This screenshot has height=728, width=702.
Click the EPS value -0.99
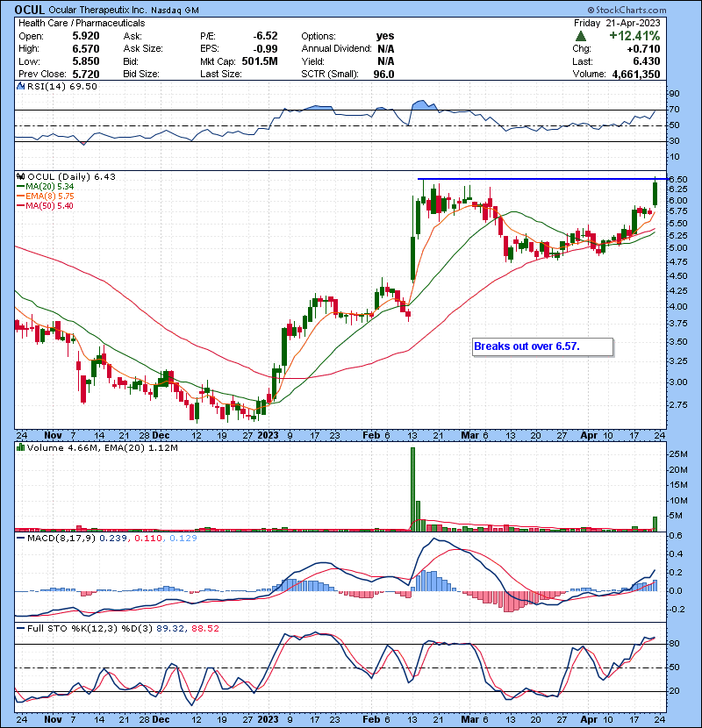[x=265, y=49]
